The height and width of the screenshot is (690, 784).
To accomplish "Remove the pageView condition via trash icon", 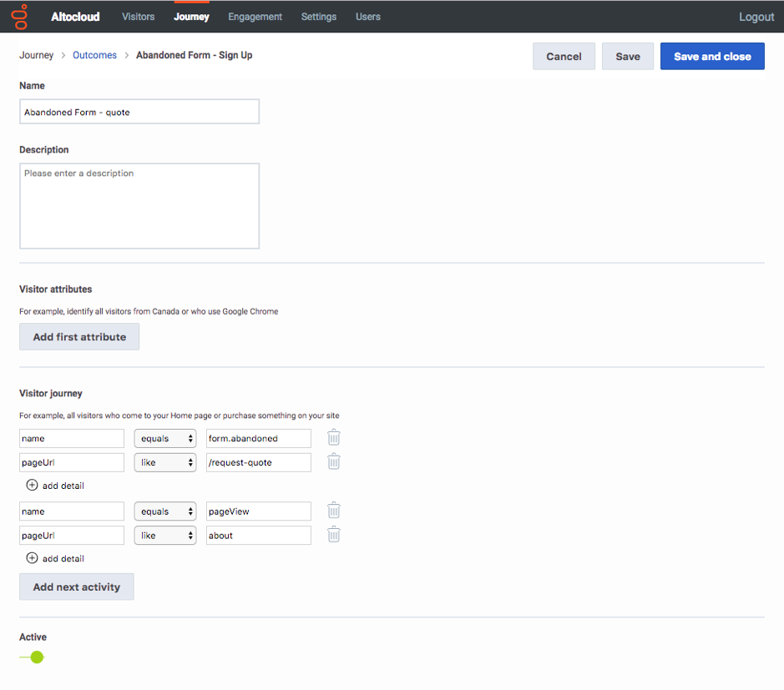I will (x=333, y=511).
